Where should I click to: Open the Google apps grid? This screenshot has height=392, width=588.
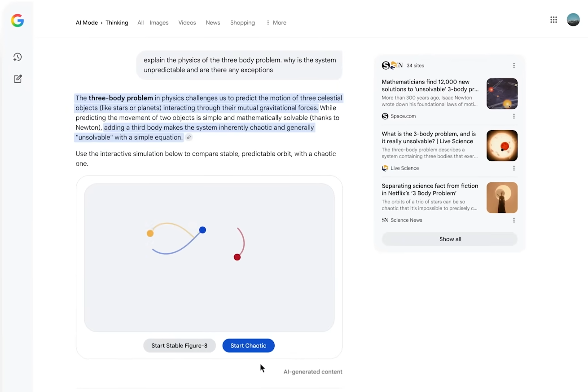553,20
